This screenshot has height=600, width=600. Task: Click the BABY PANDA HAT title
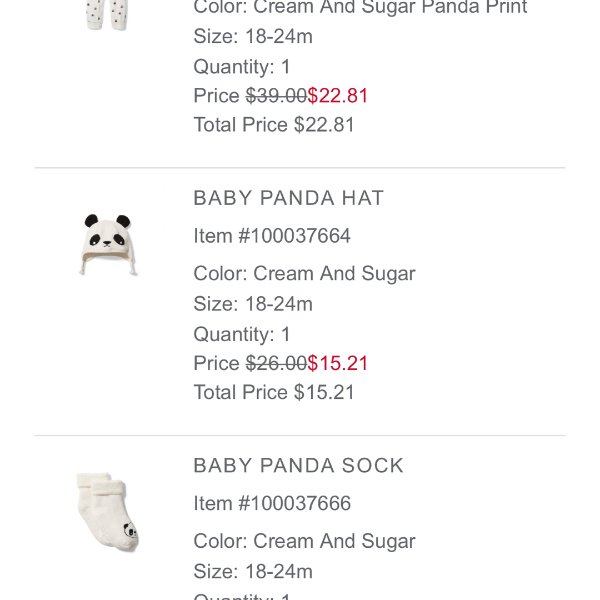(x=289, y=198)
